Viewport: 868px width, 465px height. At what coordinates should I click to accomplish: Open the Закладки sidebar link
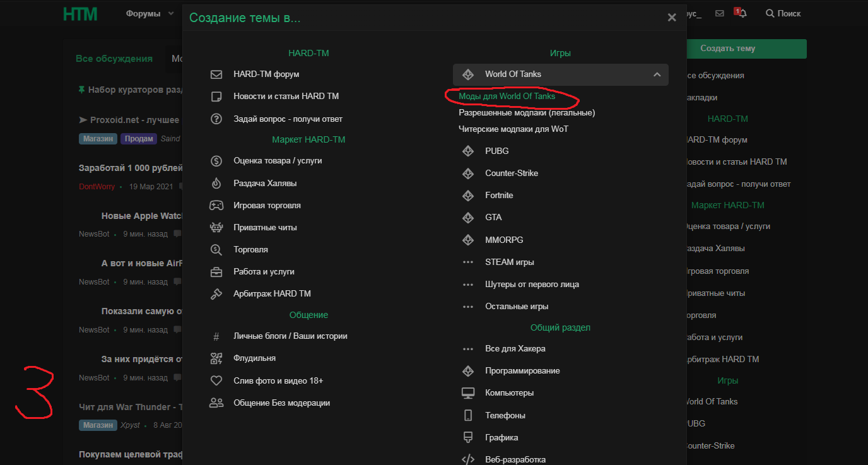click(x=701, y=98)
